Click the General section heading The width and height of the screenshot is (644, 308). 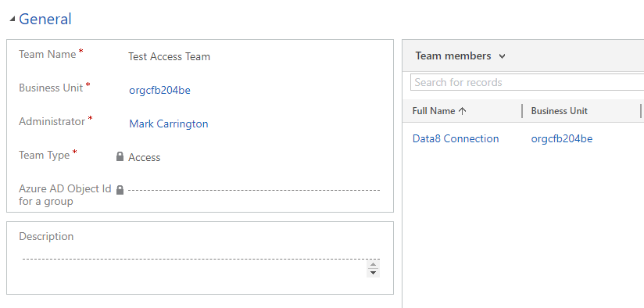tap(45, 19)
